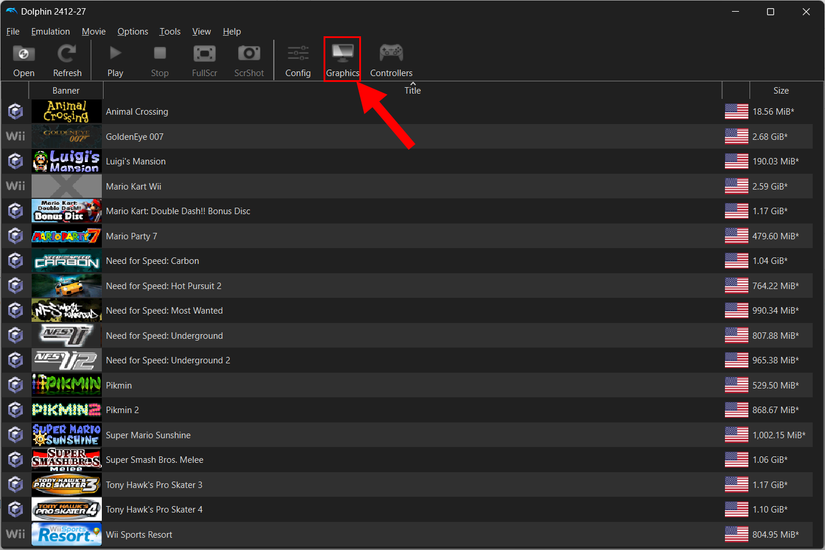Sort list by Size column header
Image resolution: width=825 pixels, height=550 pixels.
[780, 91]
